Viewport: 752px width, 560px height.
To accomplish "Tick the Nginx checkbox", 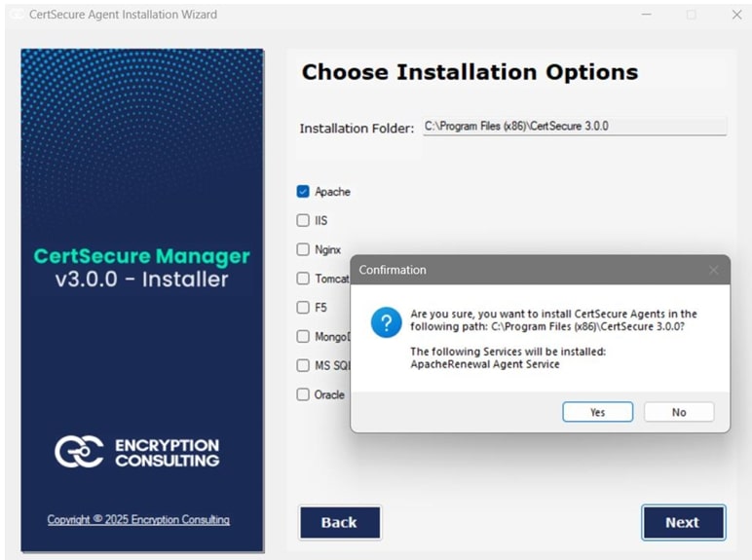I will click(303, 249).
